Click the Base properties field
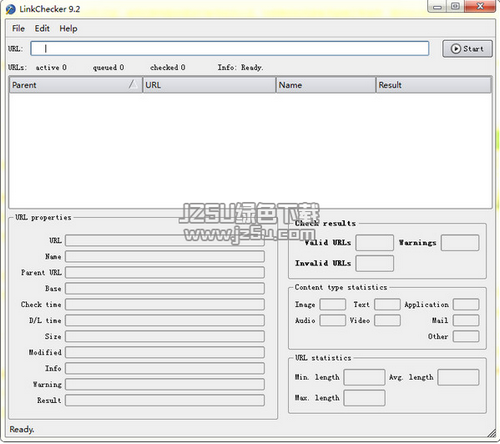 click(165, 288)
